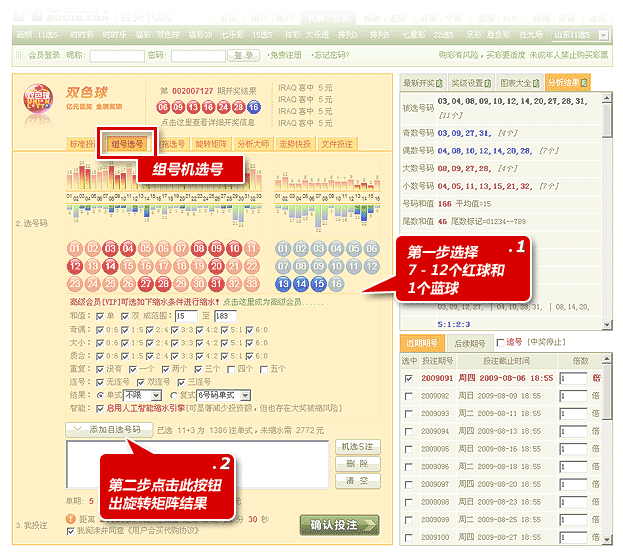Check the 重复 五个 checkbox
623x552 pixels.
(x=264, y=370)
